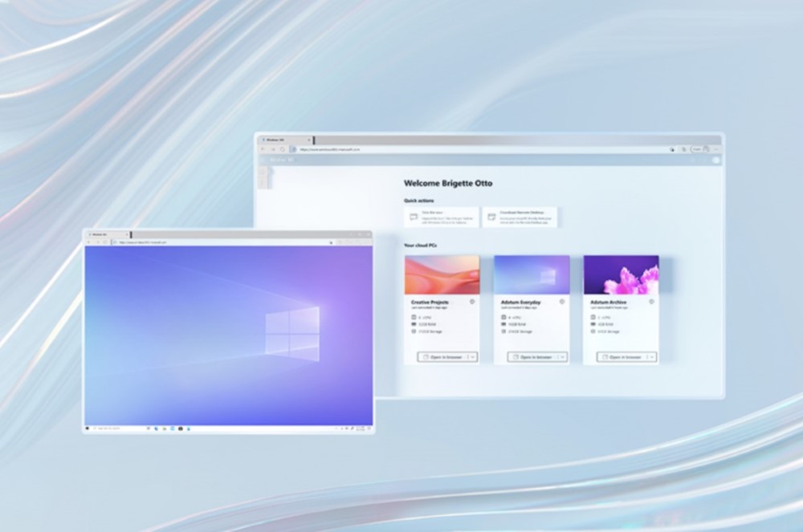Expand dropdown arrow beside Adatum Everyday Open in browser
The height and width of the screenshot is (532, 803).
click(562, 357)
